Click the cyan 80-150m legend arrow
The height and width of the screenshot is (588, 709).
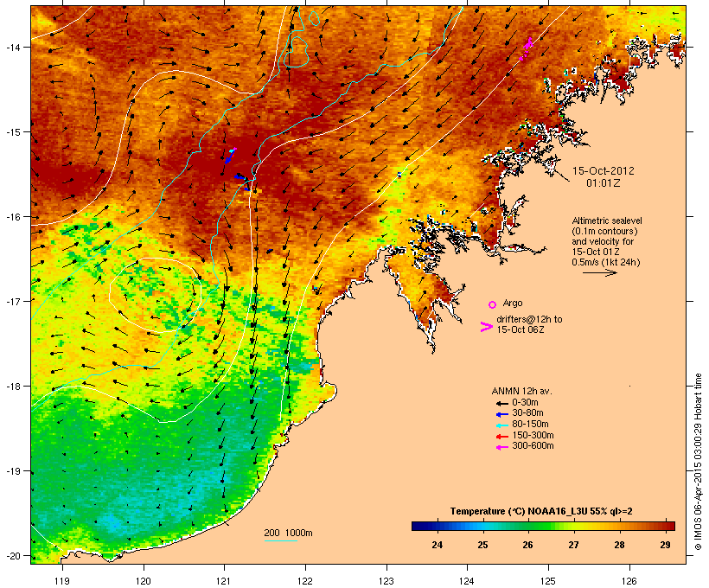point(501,425)
